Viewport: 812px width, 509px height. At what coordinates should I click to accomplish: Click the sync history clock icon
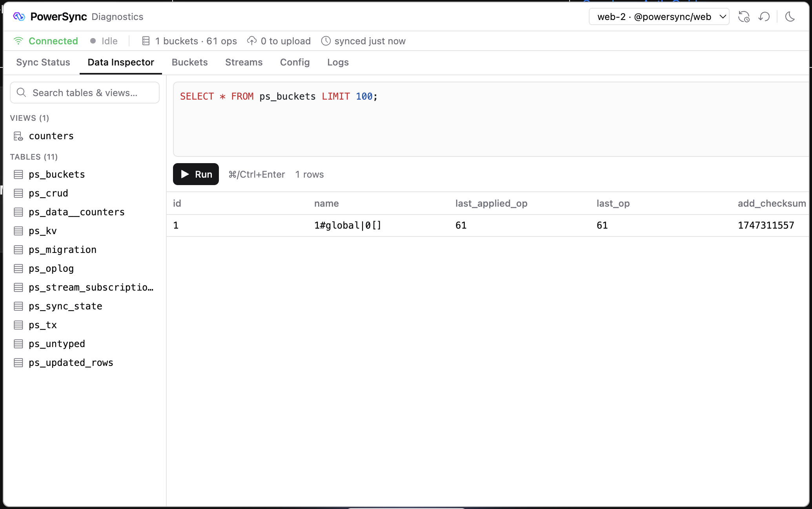(x=744, y=17)
